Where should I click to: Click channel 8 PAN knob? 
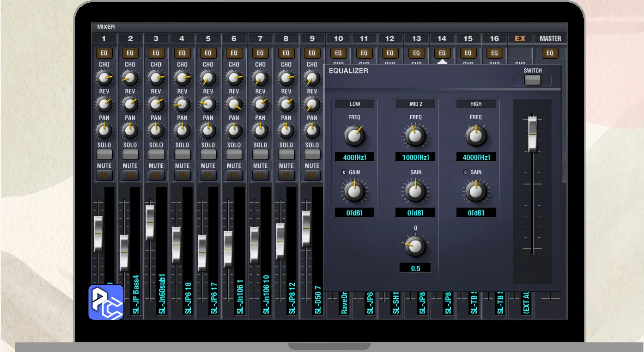286,131
